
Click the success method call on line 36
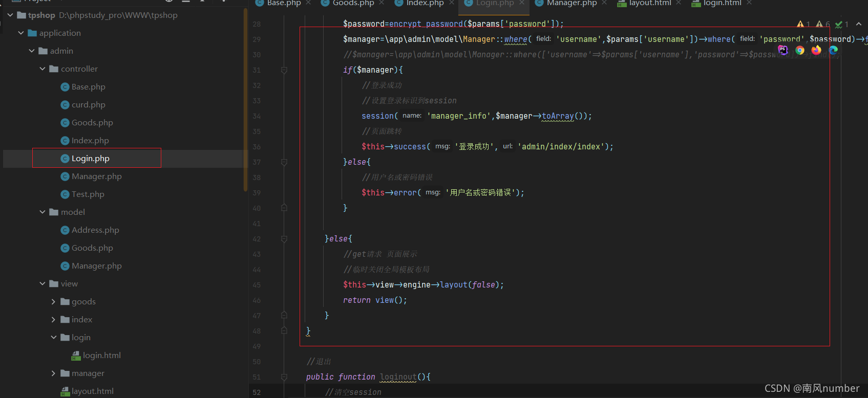(410, 147)
